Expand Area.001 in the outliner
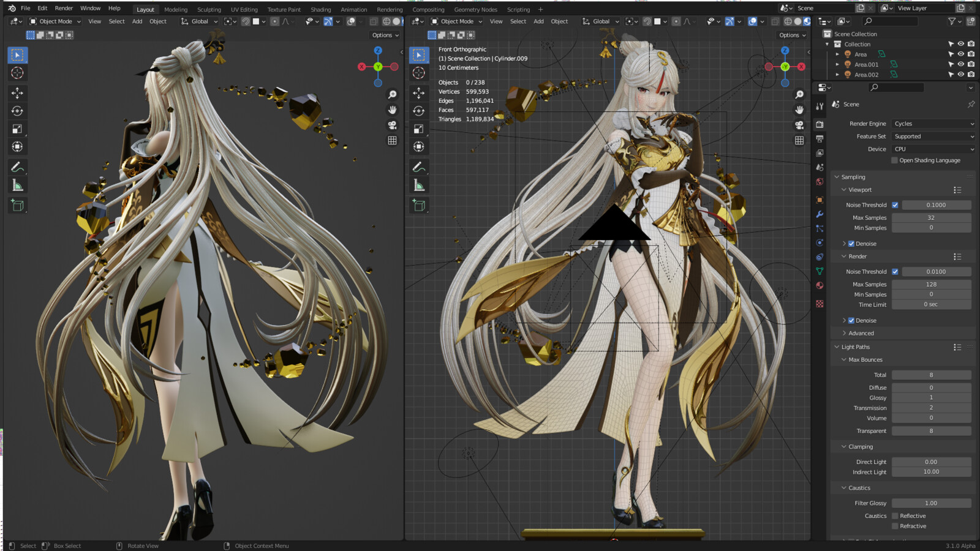Viewport: 980px width, 551px height. pyautogui.click(x=837, y=64)
